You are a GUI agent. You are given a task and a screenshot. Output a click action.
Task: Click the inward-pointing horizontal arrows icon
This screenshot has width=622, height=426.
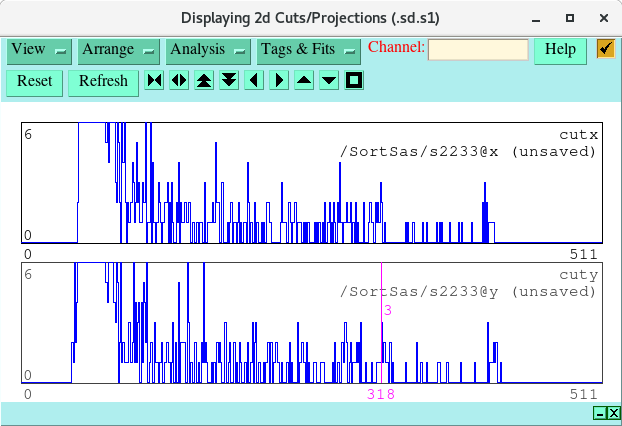point(155,81)
